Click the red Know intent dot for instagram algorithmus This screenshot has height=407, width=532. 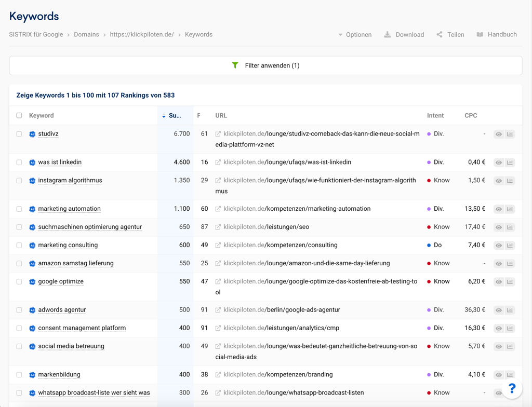point(429,181)
